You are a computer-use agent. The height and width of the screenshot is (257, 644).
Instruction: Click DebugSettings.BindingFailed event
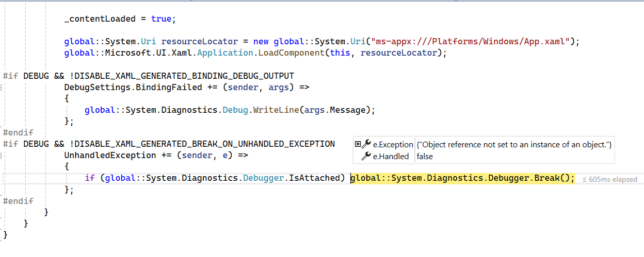click(x=133, y=87)
